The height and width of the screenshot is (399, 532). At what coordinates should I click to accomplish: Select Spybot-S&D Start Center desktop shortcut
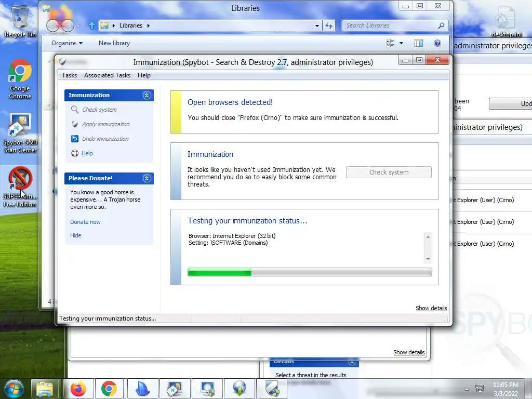(20, 133)
